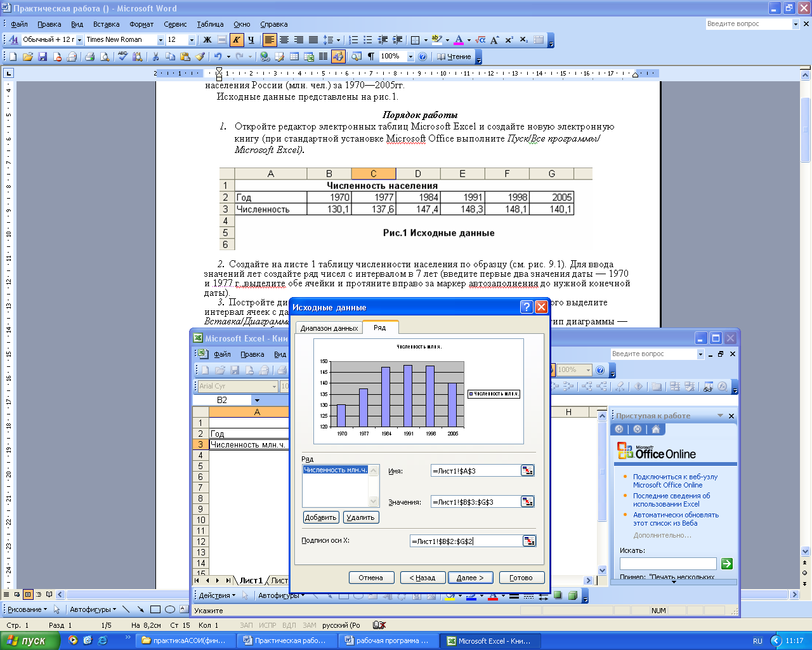Toggle justify alignment button

point(313,39)
